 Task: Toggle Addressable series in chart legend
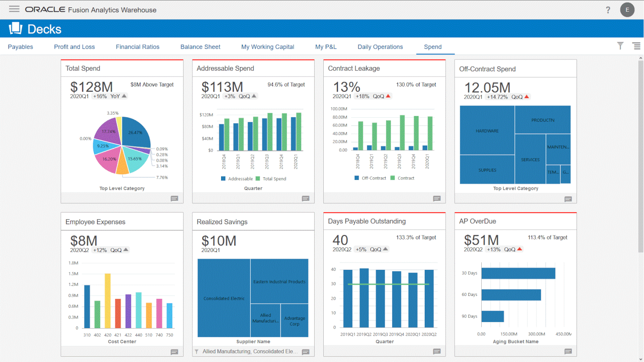[x=237, y=179]
